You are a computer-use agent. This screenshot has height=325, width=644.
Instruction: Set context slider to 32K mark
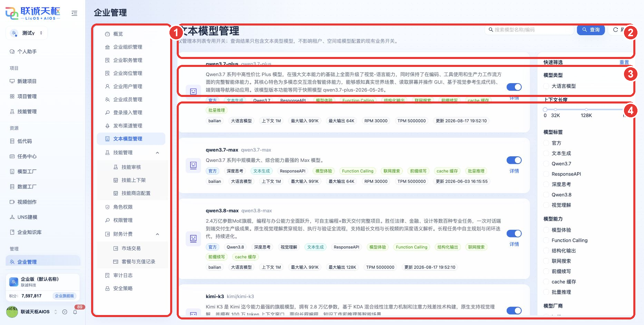pyautogui.click(x=555, y=109)
